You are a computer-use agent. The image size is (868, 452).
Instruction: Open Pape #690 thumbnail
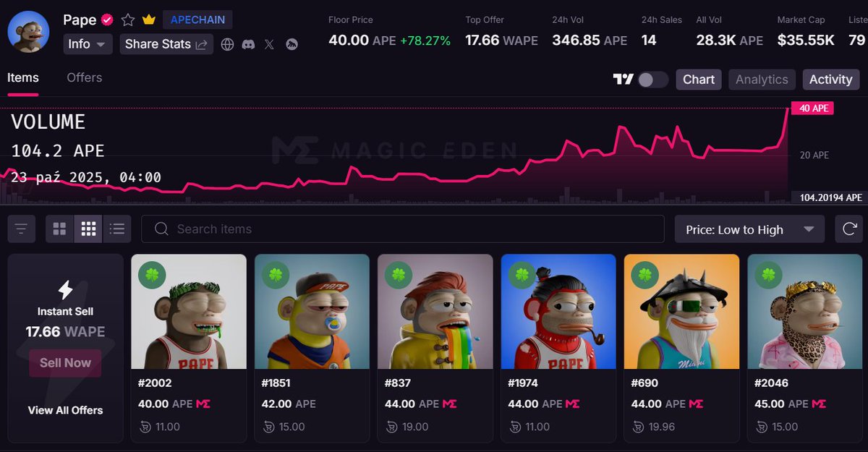coord(681,312)
